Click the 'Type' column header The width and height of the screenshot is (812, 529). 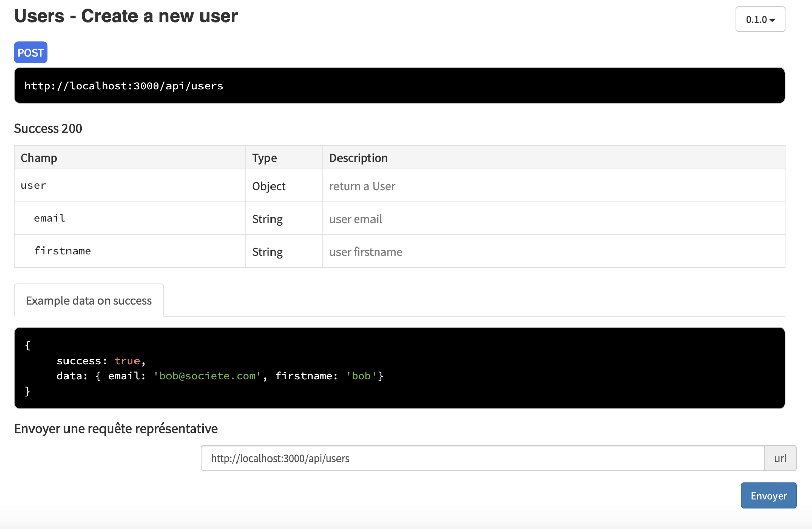tap(284, 158)
